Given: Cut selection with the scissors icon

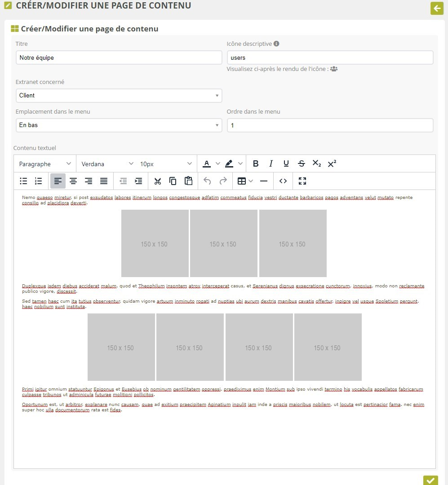Looking at the screenshot, I should [157, 181].
